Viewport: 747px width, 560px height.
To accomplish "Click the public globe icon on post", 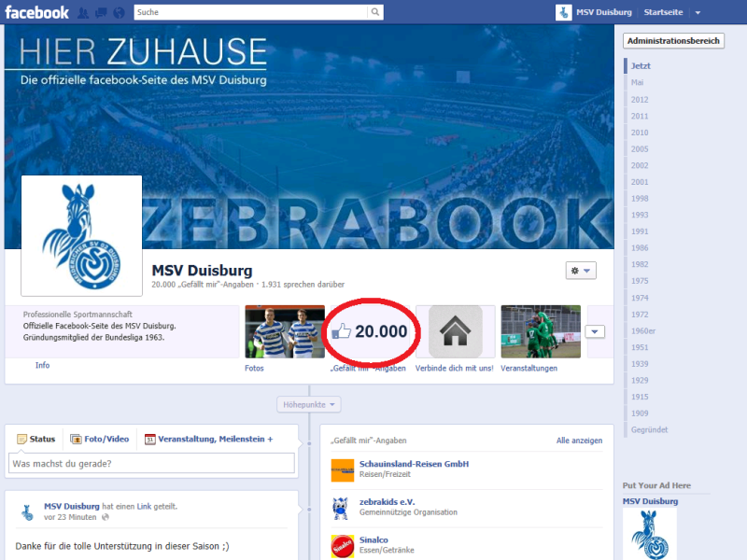I will coord(106,517).
